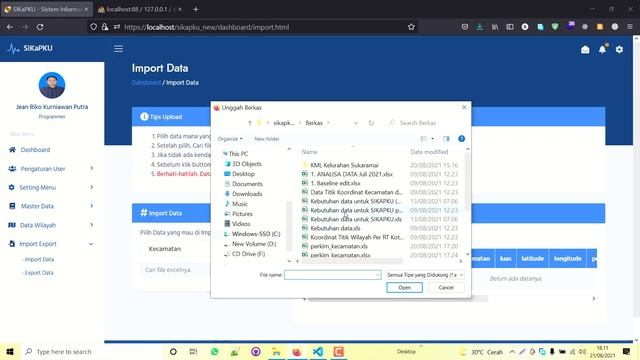This screenshot has height=360, width=640.
Task: Click New folder in dialog
Action: (267, 139)
